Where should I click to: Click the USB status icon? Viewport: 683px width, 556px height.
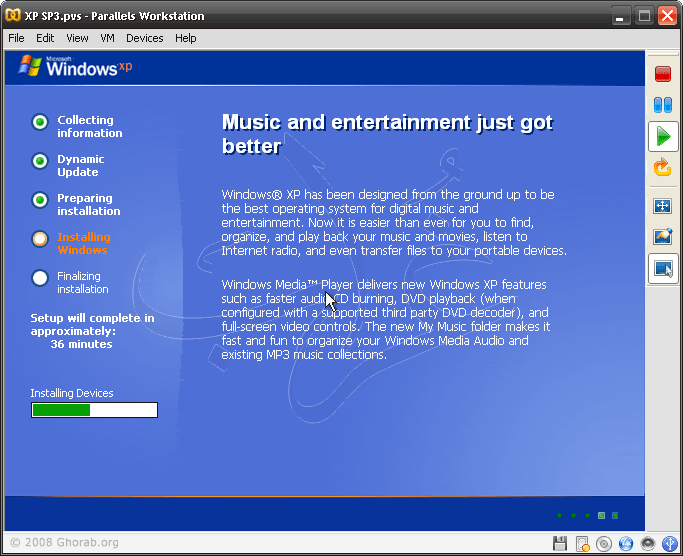tap(669, 543)
